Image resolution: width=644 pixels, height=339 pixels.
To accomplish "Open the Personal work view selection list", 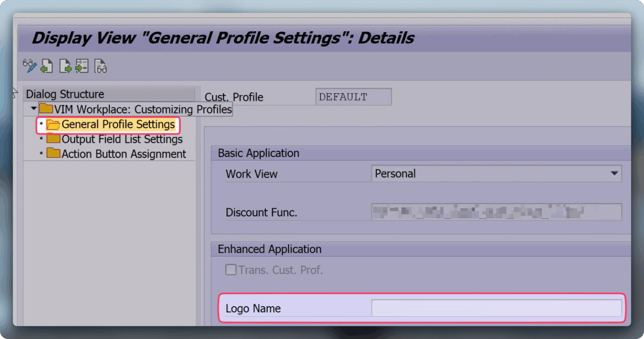I will 615,173.
